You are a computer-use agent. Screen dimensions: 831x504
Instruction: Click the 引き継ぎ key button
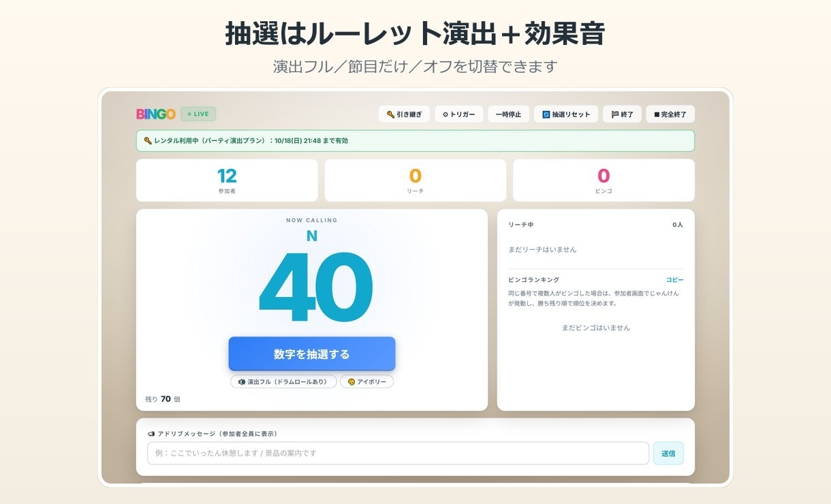[404, 114]
